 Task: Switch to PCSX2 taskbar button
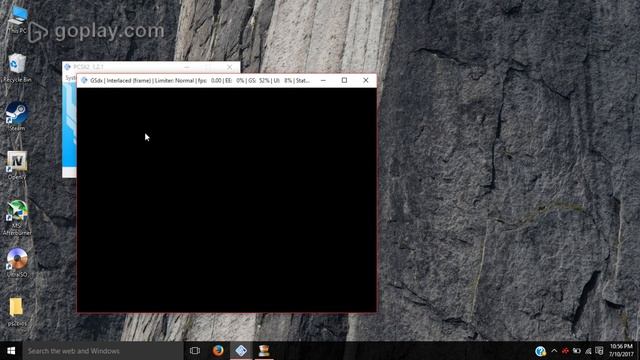(x=241, y=351)
